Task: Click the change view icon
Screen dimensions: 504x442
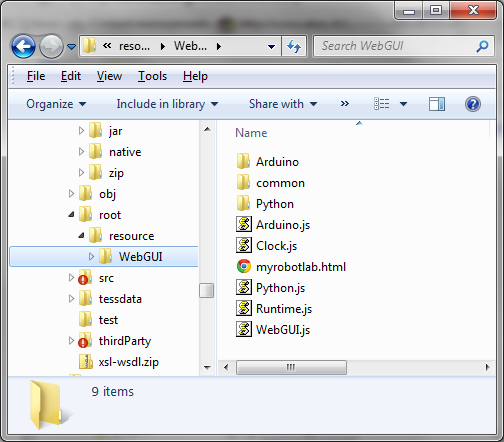Action: click(382, 104)
